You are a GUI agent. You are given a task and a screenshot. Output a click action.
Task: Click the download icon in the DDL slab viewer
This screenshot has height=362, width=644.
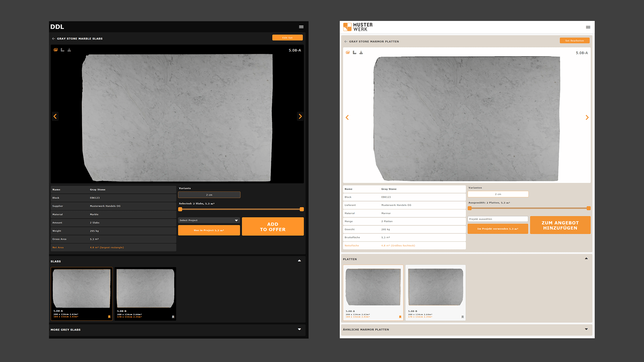coord(69,50)
